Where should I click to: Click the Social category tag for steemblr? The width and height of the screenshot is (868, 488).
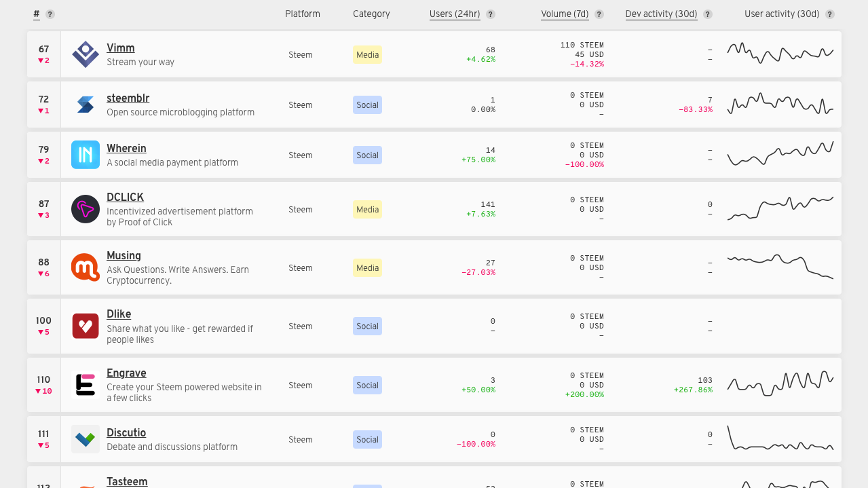pyautogui.click(x=367, y=105)
